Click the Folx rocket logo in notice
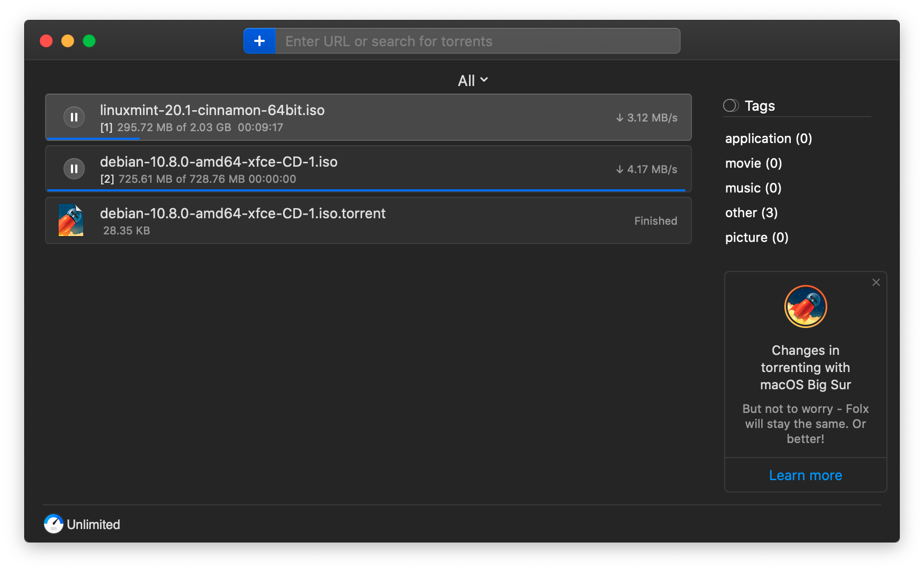 pyautogui.click(x=805, y=306)
